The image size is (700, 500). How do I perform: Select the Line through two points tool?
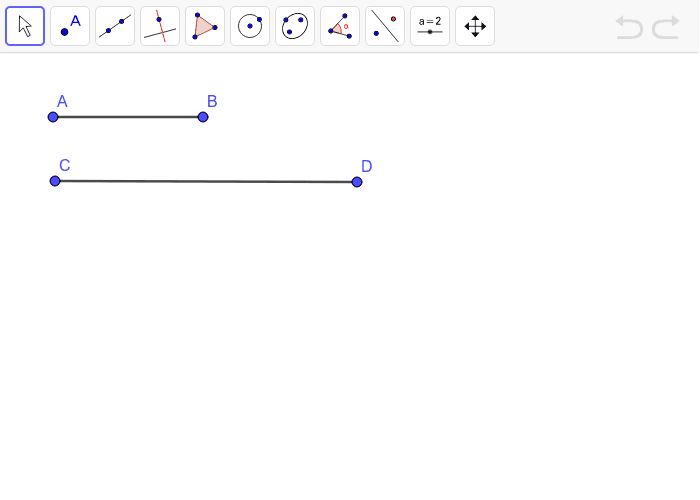click(115, 26)
